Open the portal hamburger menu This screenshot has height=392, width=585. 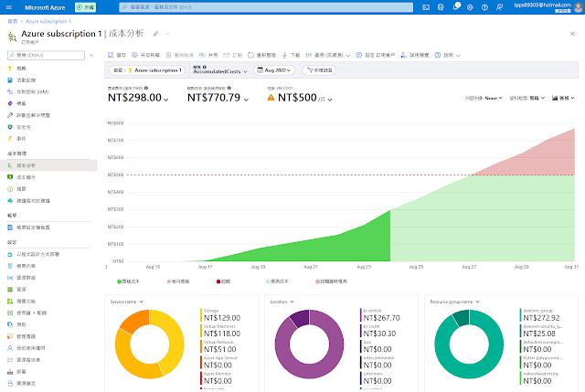9,7
